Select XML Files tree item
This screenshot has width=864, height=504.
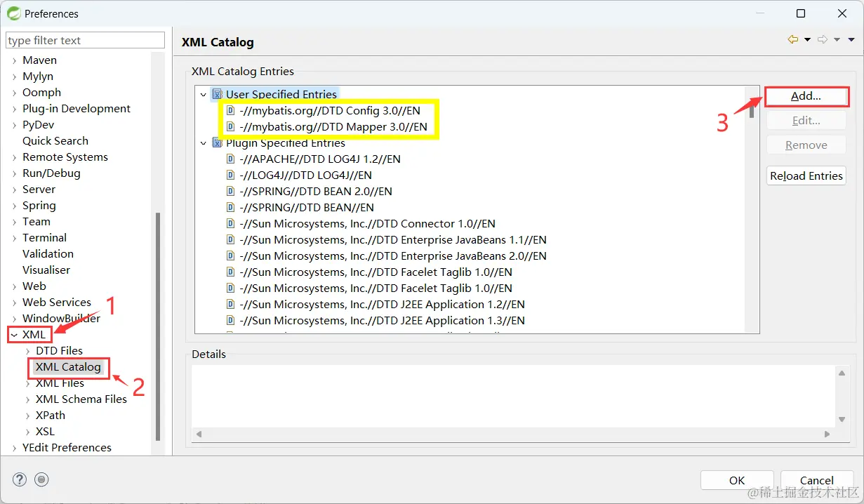click(x=60, y=383)
